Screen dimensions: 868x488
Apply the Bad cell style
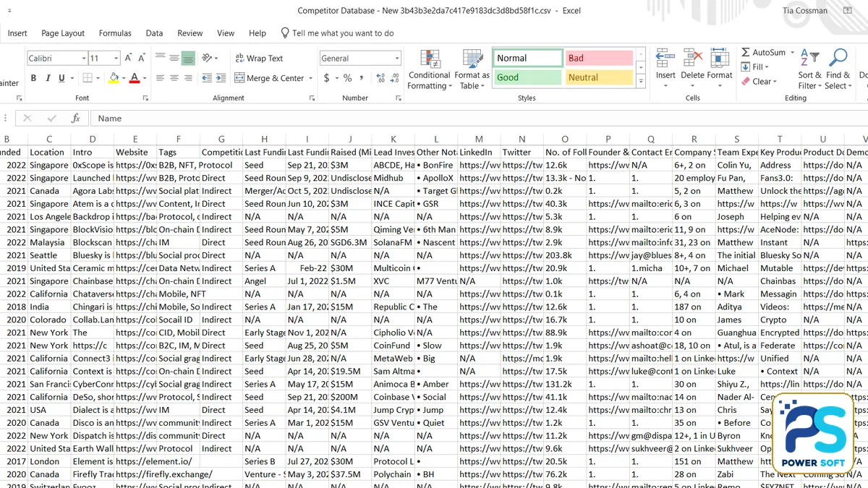click(x=599, y=58)
